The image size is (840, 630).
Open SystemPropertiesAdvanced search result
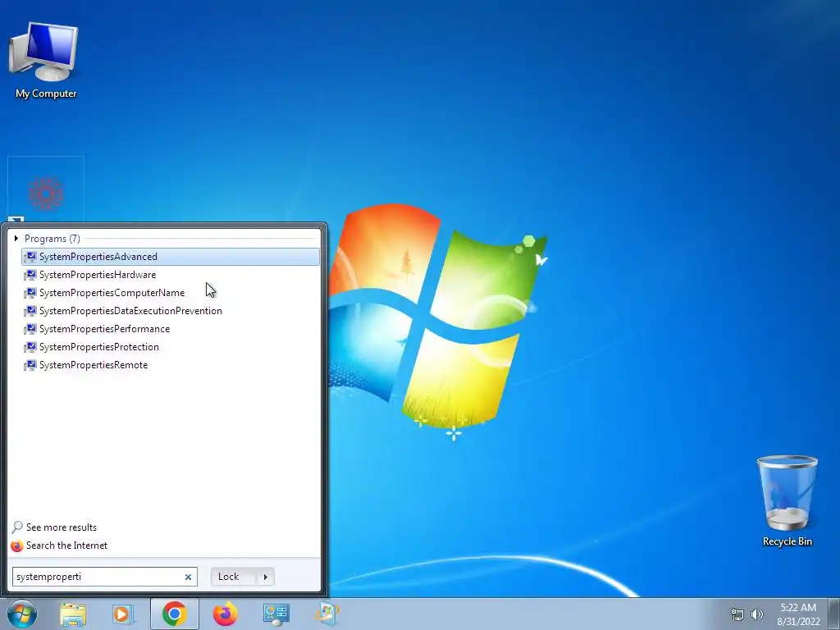[171, 257]
